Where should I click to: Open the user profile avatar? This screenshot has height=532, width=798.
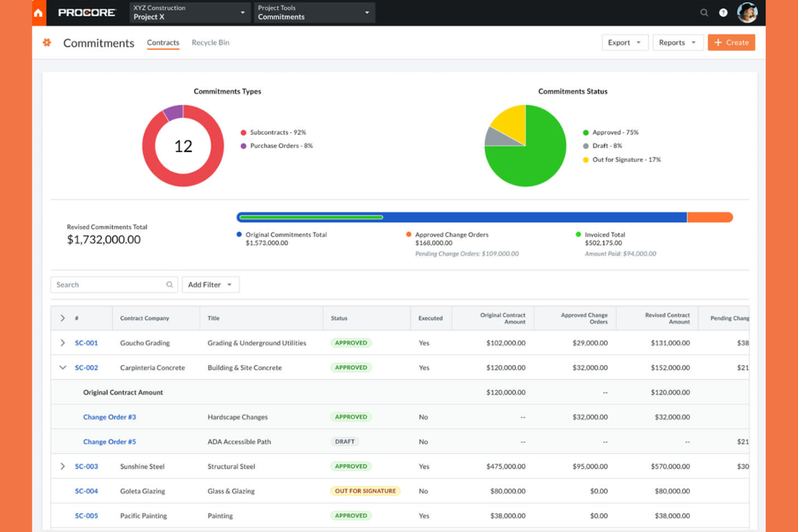[747, 12]
